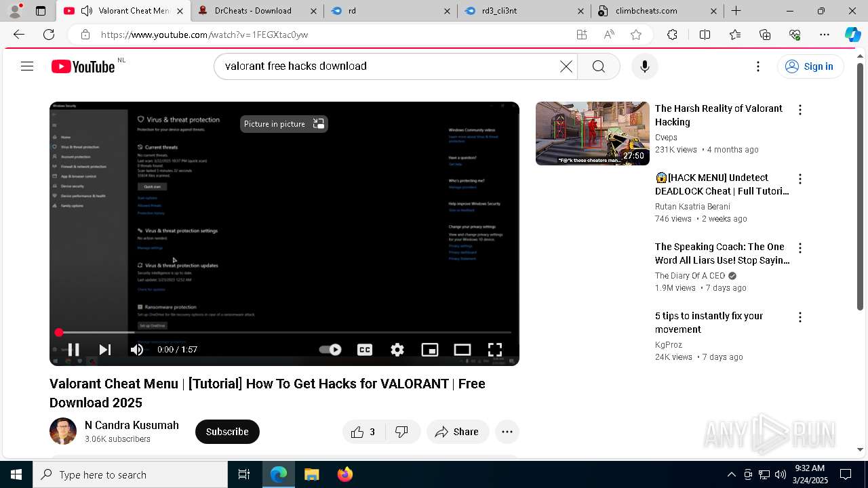Close the DrCheats - Download tab

tap(313, 11)
